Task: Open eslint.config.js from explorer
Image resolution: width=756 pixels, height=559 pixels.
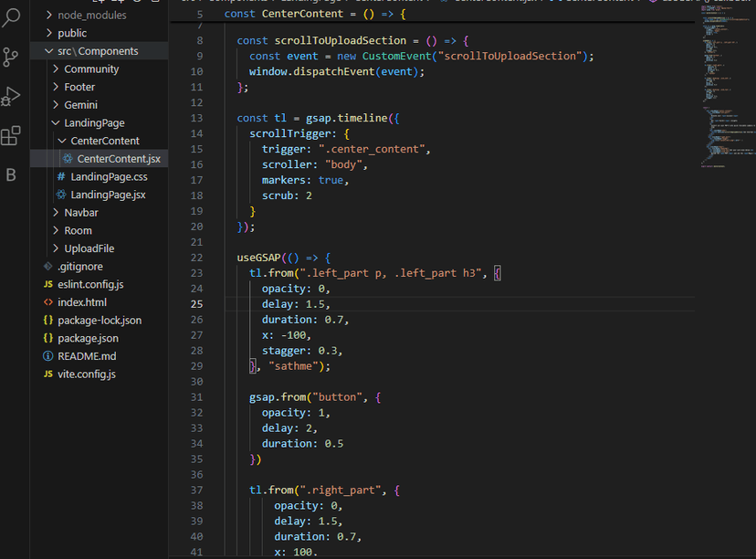Action: click(x=89, y=284)
